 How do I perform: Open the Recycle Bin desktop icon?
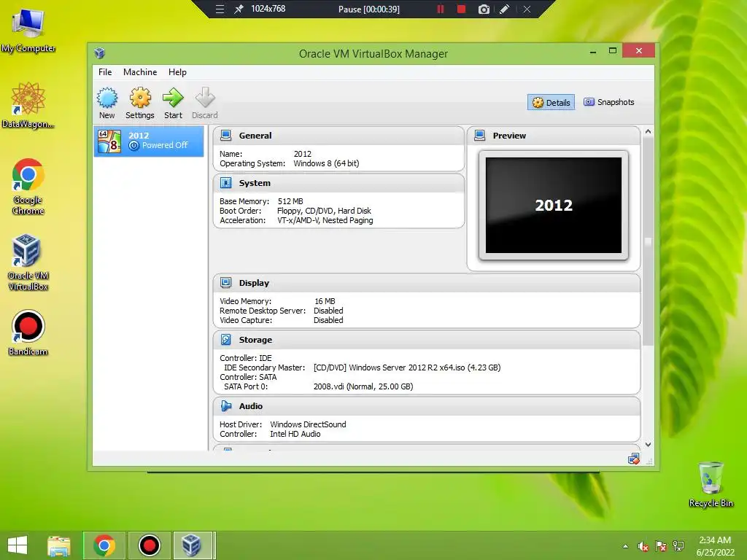[x=711, y=484]
